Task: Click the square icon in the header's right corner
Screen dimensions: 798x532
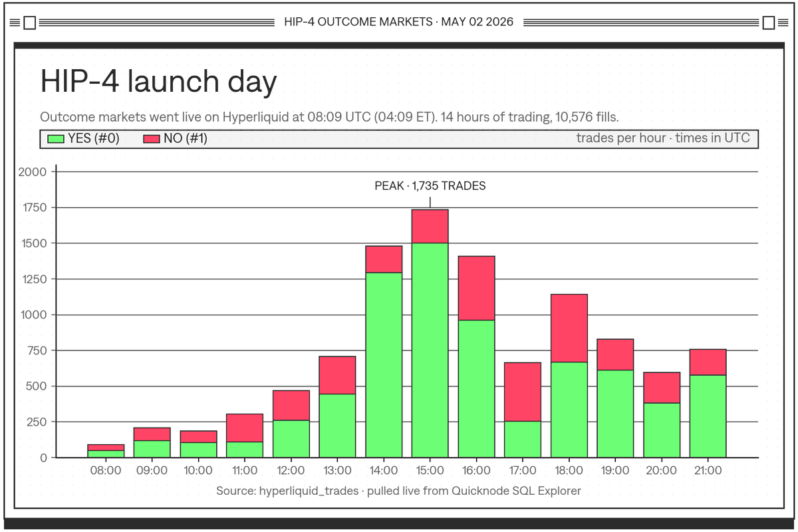Action: (x=768, y=23)
